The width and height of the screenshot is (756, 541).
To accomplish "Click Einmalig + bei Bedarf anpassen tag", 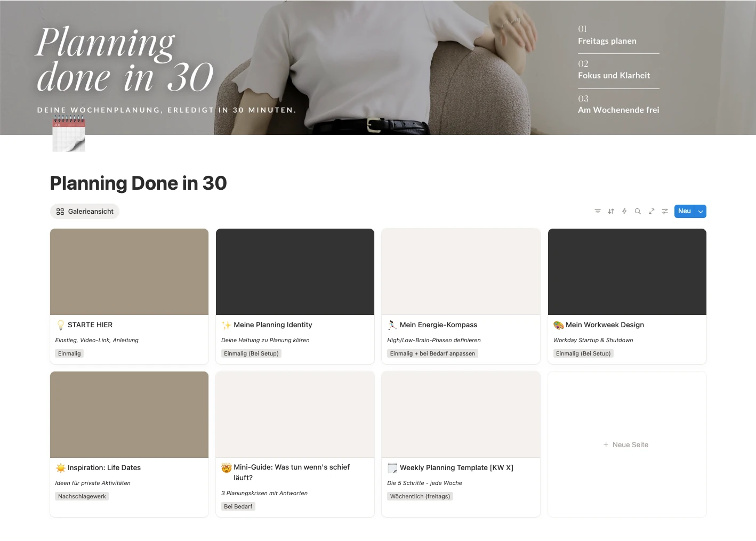I will pos(432,353).
